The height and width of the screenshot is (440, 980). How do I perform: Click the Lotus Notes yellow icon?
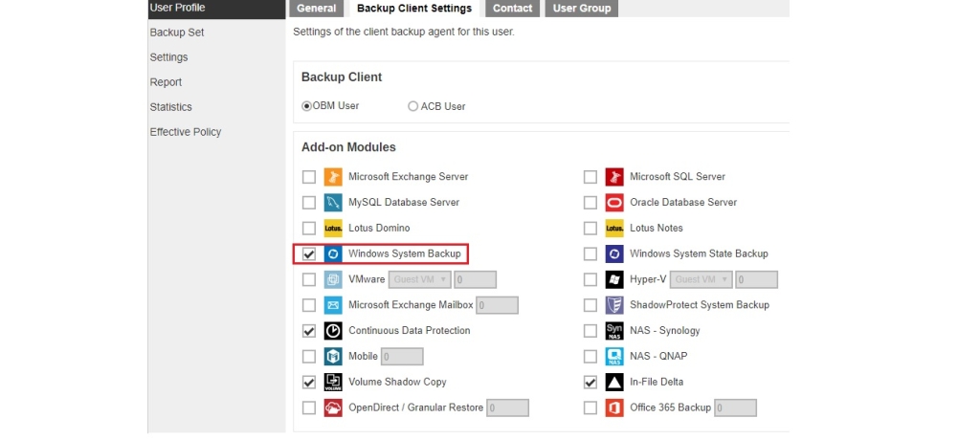(614, 228)
